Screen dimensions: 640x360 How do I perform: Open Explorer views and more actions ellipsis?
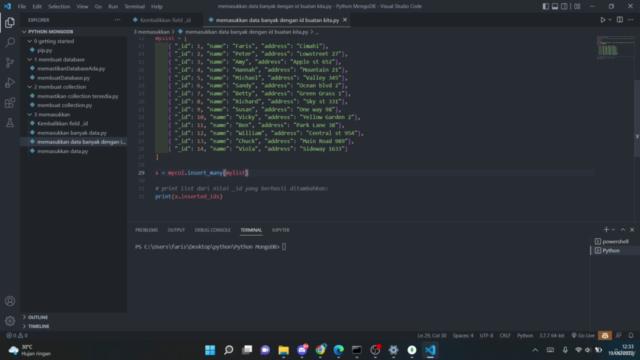point(118,20)
